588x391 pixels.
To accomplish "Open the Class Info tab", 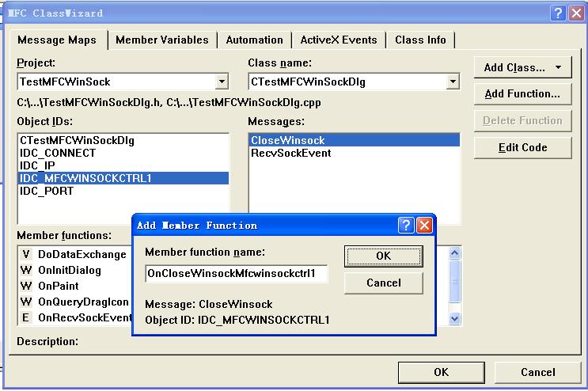I will (x=420, y=40).
